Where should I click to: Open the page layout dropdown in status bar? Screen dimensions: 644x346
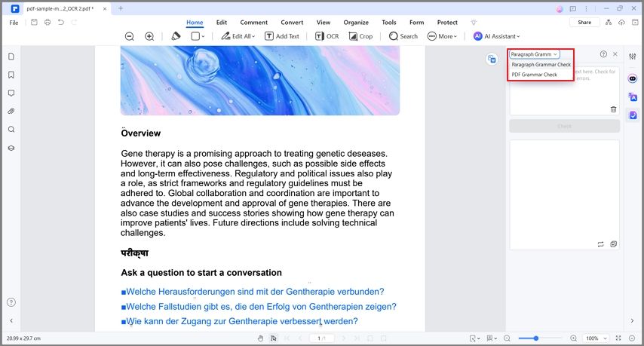click(x=491, y=338)
